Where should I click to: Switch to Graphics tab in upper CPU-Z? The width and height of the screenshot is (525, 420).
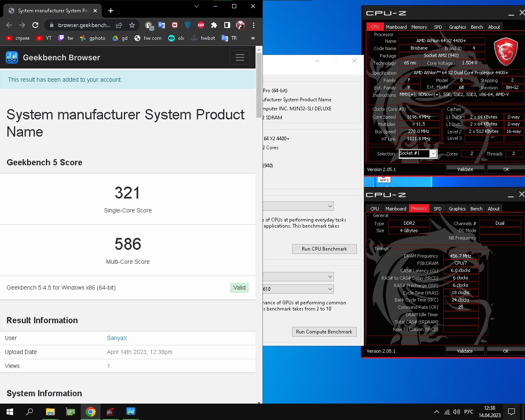pyautogui.click(x=457, y=27)
